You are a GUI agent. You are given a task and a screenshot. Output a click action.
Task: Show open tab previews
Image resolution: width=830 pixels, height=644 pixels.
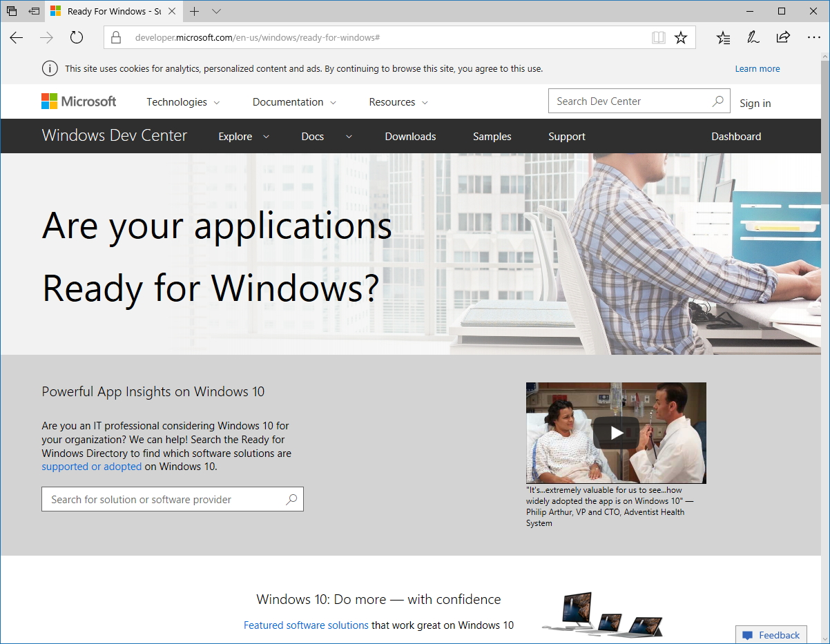pos(216,12)
